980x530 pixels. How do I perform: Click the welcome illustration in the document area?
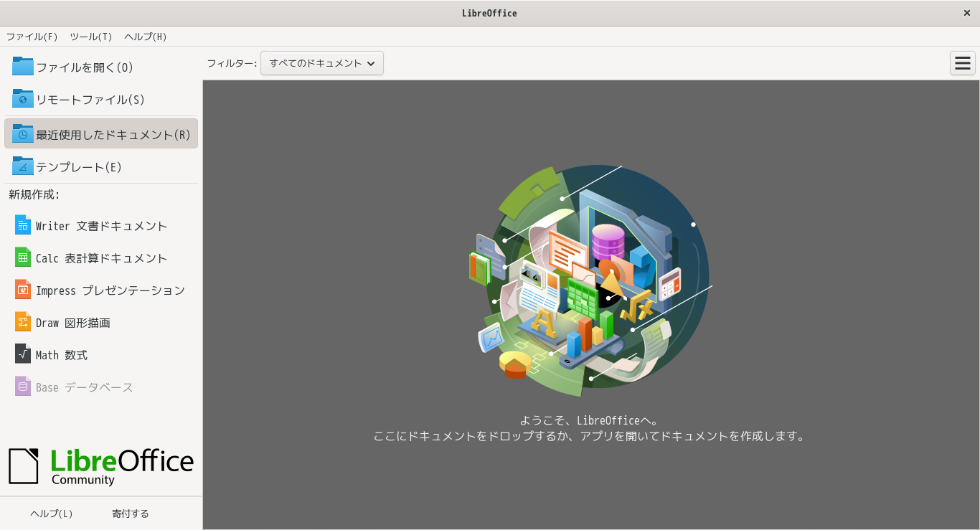590,280
